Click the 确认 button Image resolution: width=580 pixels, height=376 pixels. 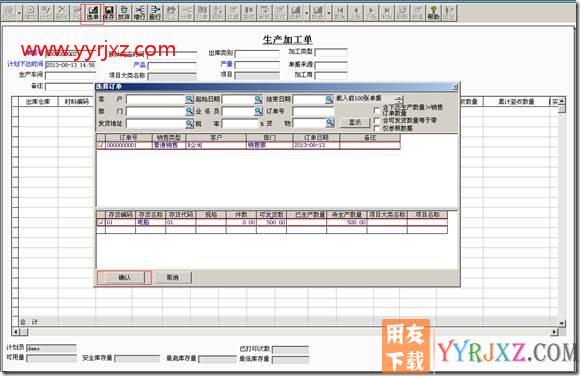coord(125,277)
